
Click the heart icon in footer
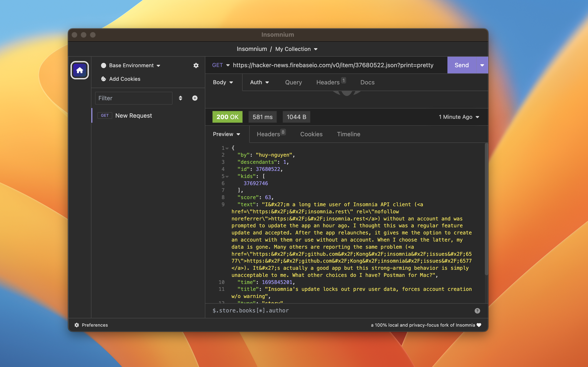coord(479,325)
